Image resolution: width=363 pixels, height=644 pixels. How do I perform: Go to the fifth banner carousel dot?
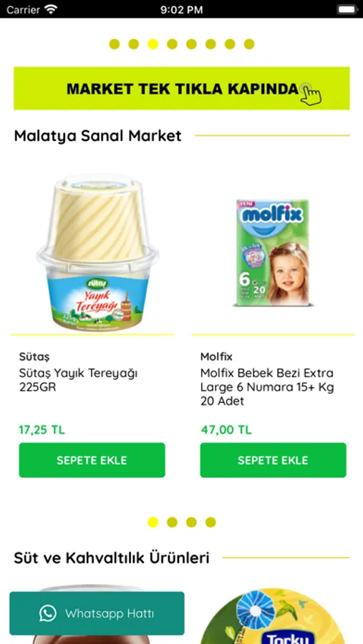pos(192,44)
